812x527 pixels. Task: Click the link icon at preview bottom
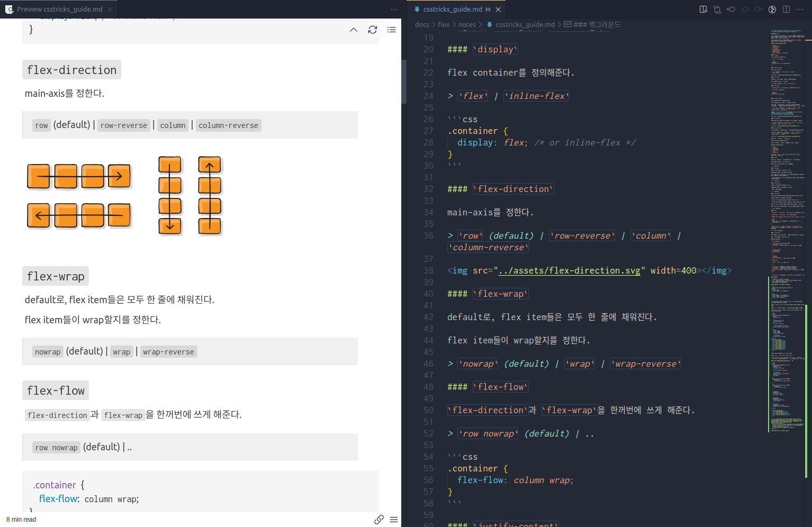pos(379,520)
